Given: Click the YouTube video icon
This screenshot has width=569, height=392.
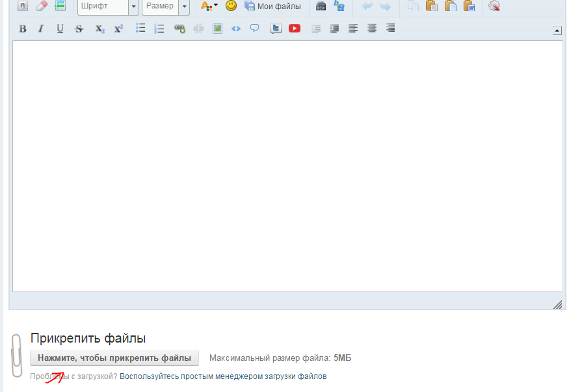Looking at the screenshot, I should coord(295,29).
